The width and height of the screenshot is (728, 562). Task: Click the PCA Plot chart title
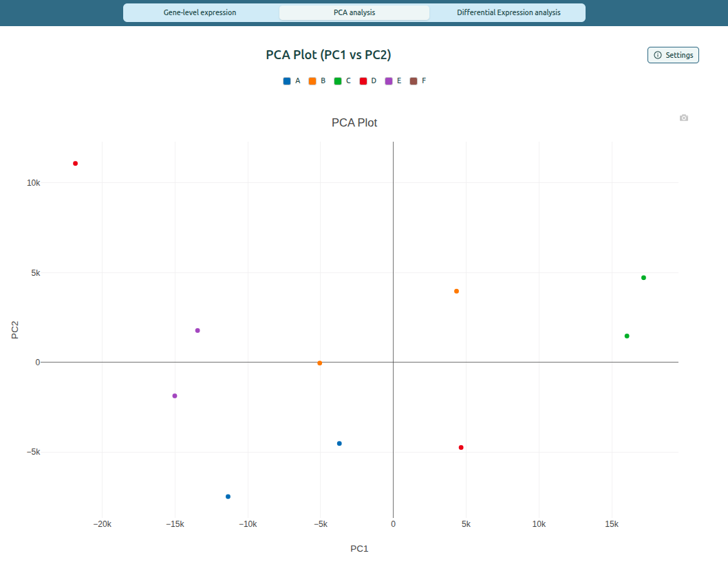(x=354, y=122)
